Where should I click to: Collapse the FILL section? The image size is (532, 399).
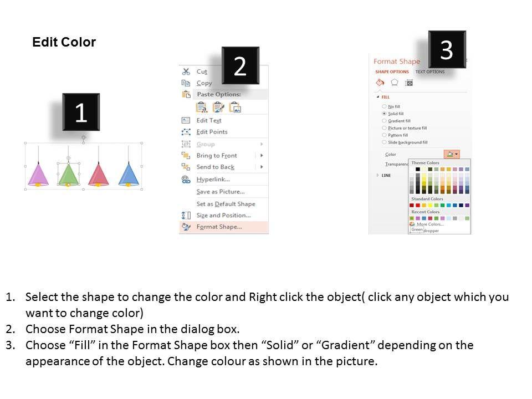(x=378, y=97)
